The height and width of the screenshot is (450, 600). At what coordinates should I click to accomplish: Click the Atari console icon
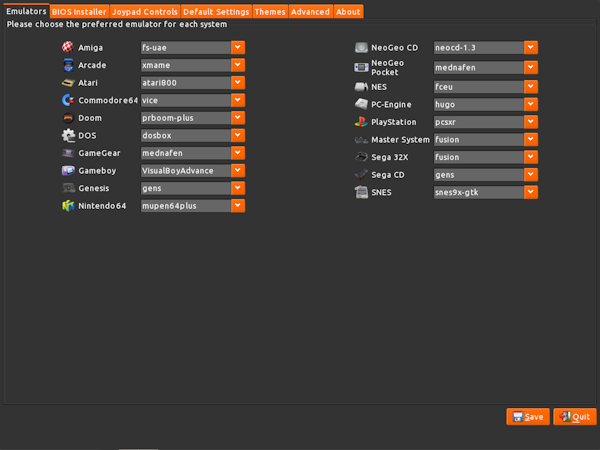click(68, 82)
